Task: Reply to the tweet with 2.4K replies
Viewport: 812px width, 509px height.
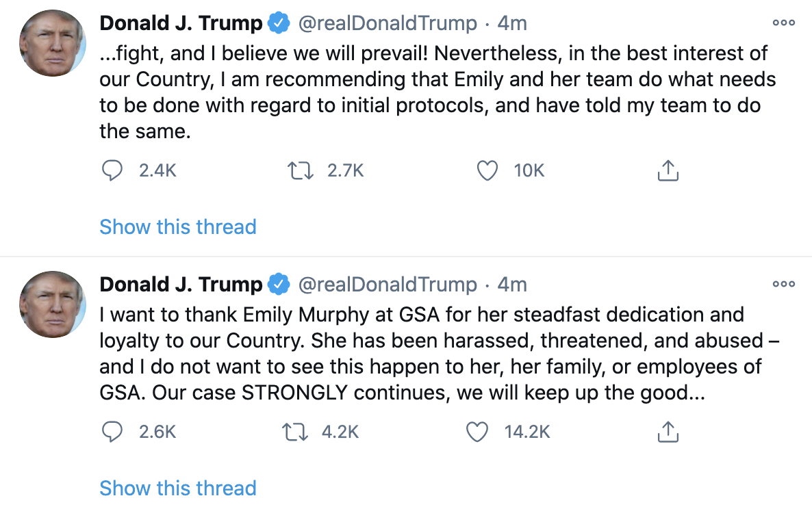Action: pyautogui.click(x=112, y=170)
